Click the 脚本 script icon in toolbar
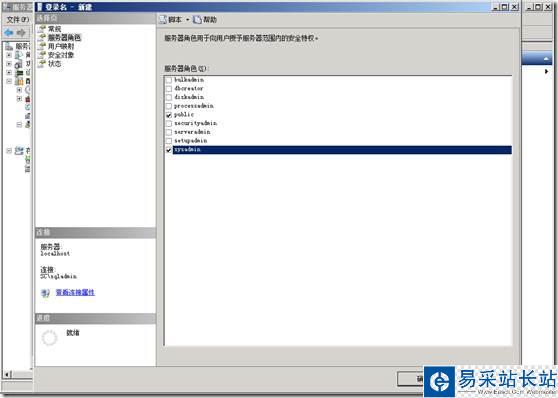The width and height of the screenshot is (558, 398). point(163,20)
